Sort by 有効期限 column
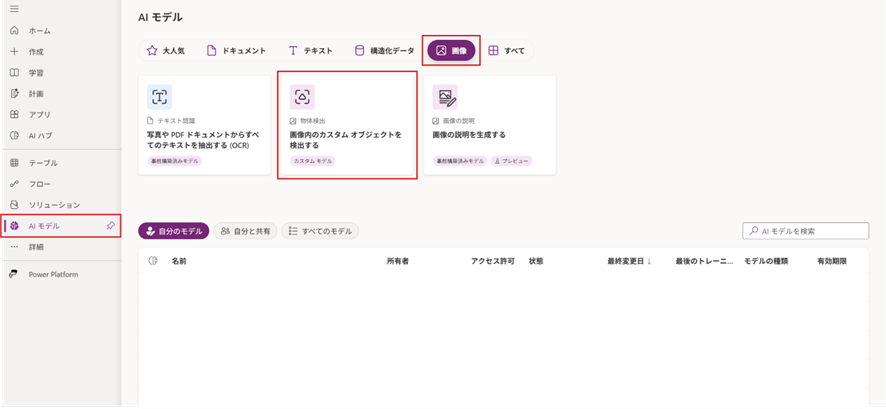The image size is (886, 409). [832, 262]
